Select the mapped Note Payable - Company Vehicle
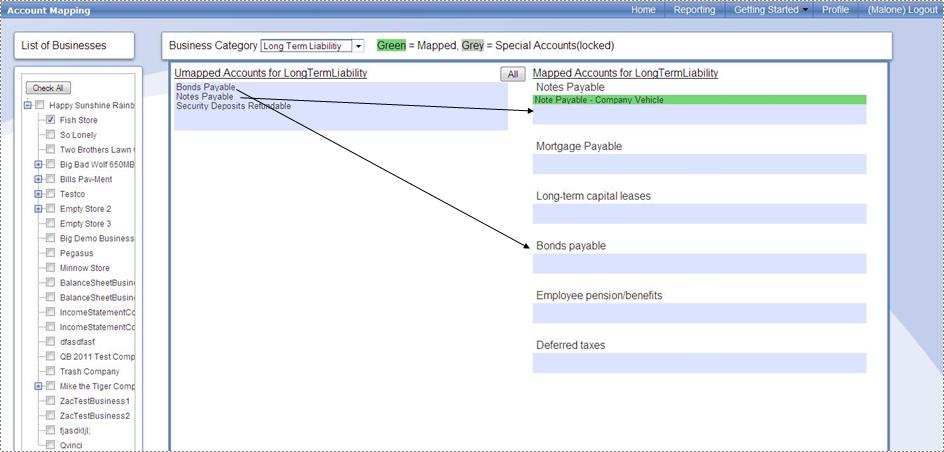 700,100
